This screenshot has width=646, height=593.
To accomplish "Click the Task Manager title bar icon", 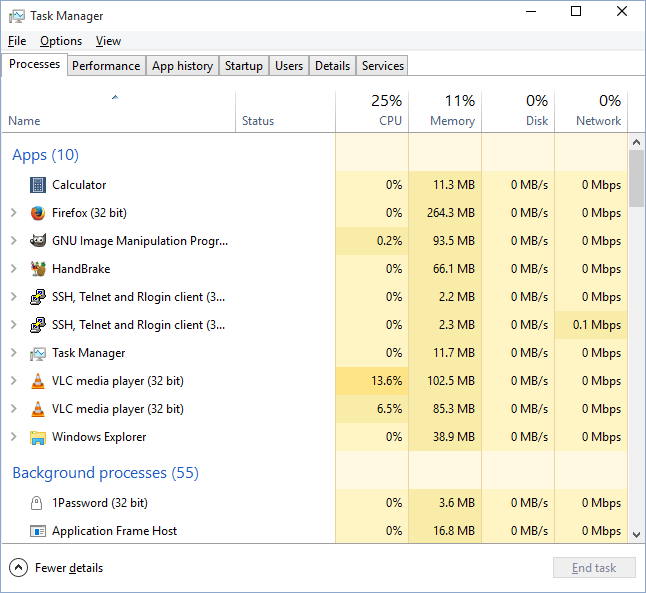I will point(16,16).
